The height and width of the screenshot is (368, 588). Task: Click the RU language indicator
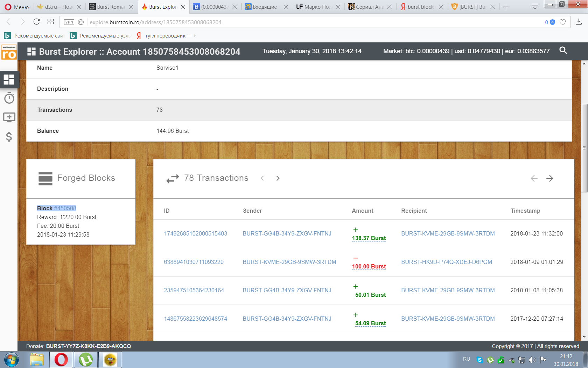[467, 359]
